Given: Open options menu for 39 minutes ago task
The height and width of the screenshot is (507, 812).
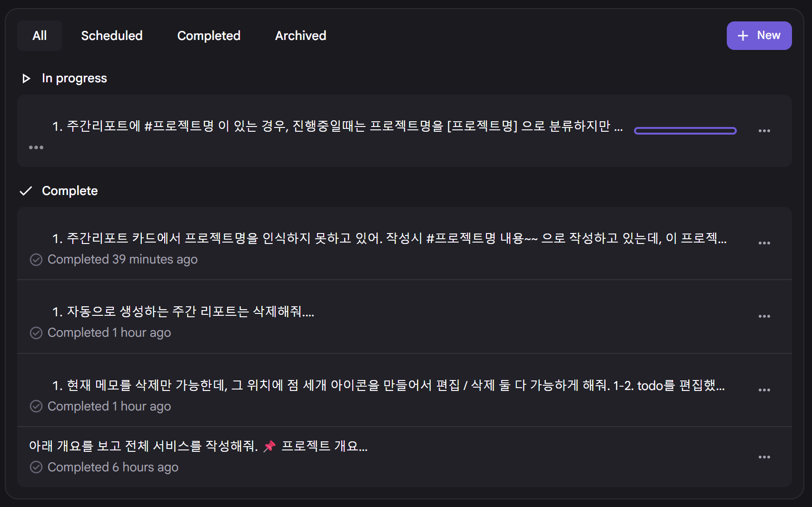Looking at the screenshot, I should (x=764, y=243).
